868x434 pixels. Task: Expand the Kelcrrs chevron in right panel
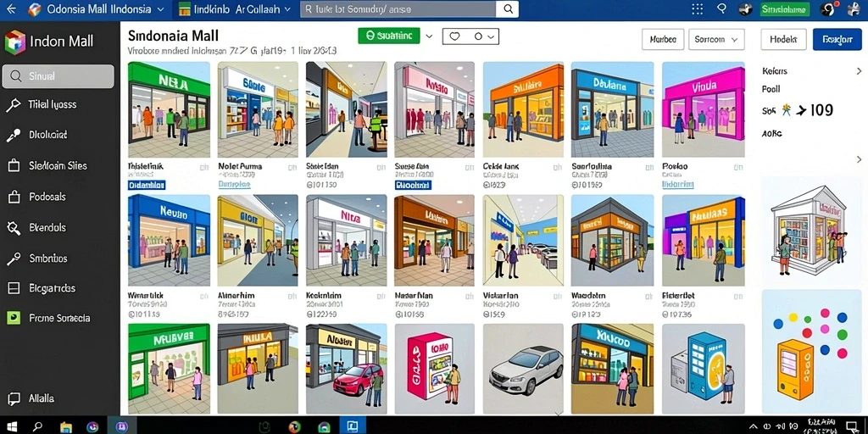860,71
